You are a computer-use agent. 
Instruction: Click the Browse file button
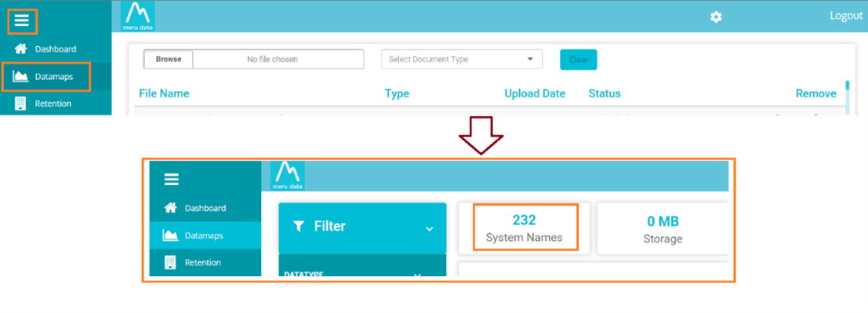coord(169,60)
